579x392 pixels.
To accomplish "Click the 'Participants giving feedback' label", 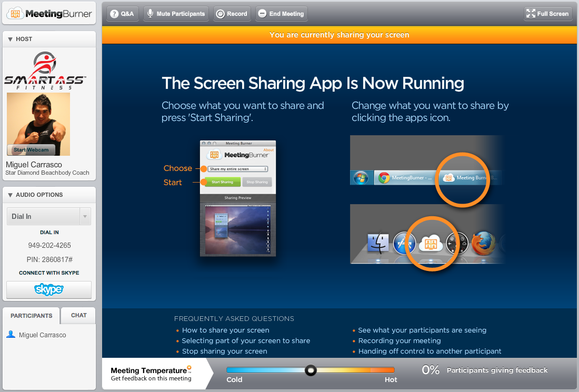I will click(x=497, y=370).
